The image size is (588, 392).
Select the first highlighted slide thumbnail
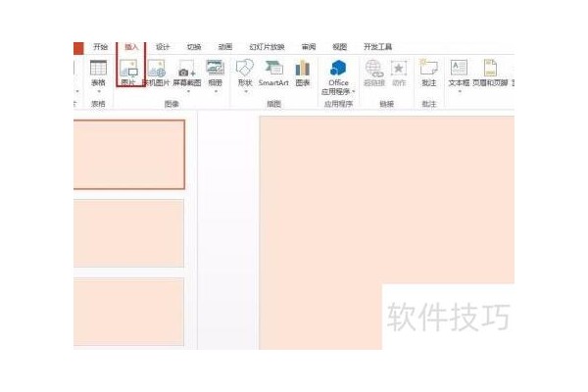[x=129, y=155]
